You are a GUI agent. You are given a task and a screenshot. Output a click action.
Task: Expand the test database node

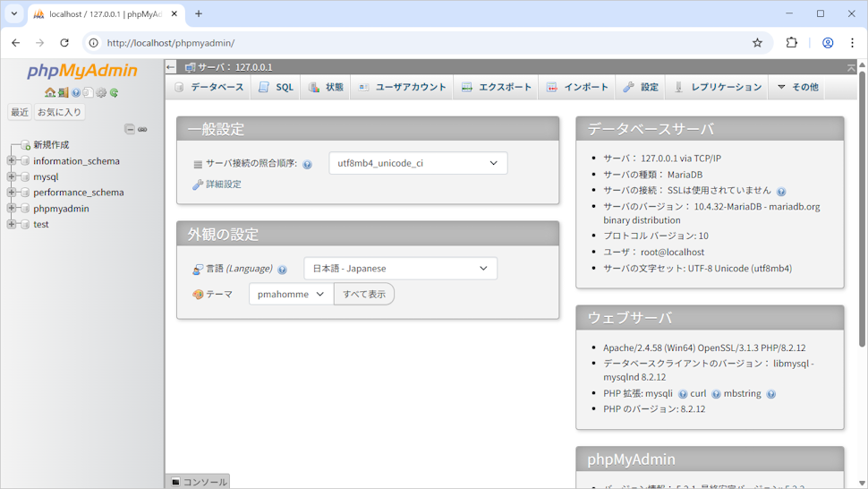[11, 224]
